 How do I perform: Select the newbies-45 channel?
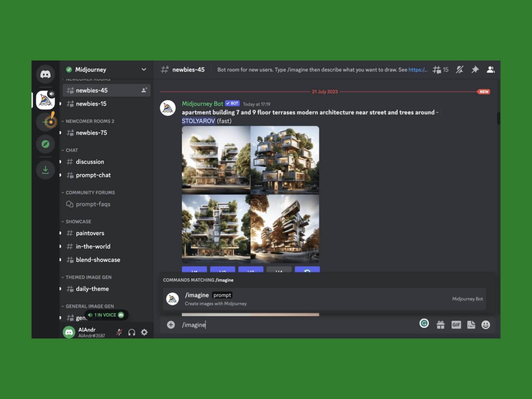point(106,90)
